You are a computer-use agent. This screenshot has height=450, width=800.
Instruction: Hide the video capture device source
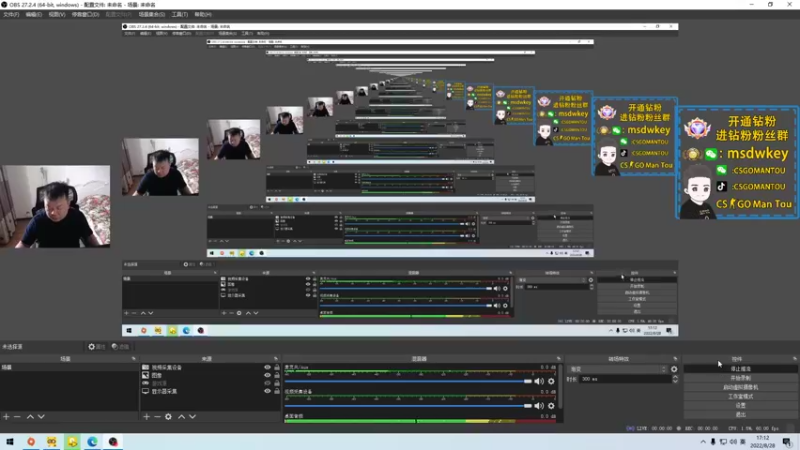(x=267, y=367)
